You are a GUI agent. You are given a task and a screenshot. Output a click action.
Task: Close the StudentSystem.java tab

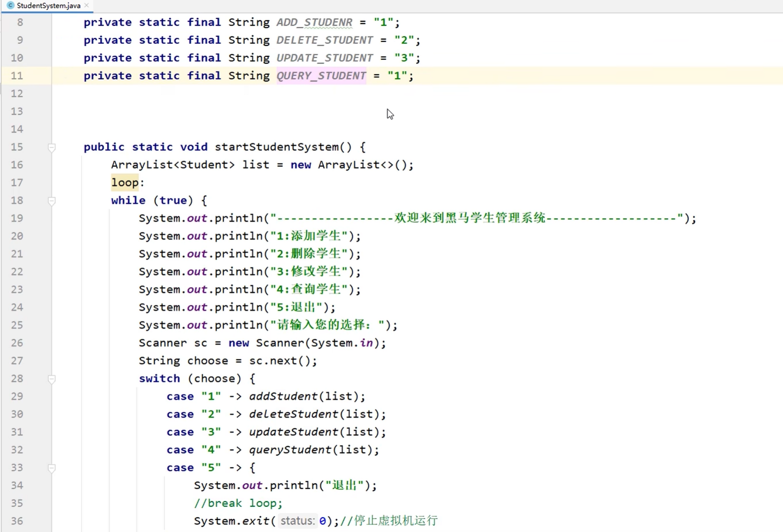[86, 6]
